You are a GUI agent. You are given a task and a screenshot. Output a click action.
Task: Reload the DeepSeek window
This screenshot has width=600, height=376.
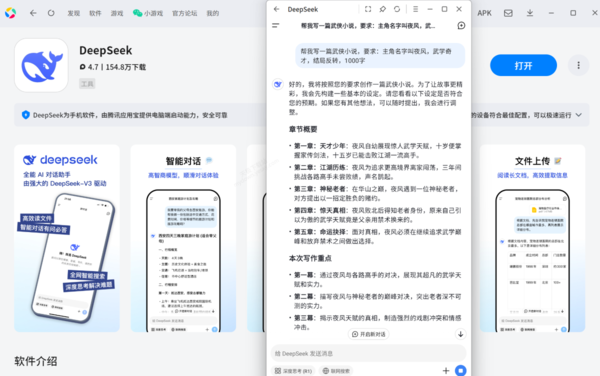coord(397,9)
